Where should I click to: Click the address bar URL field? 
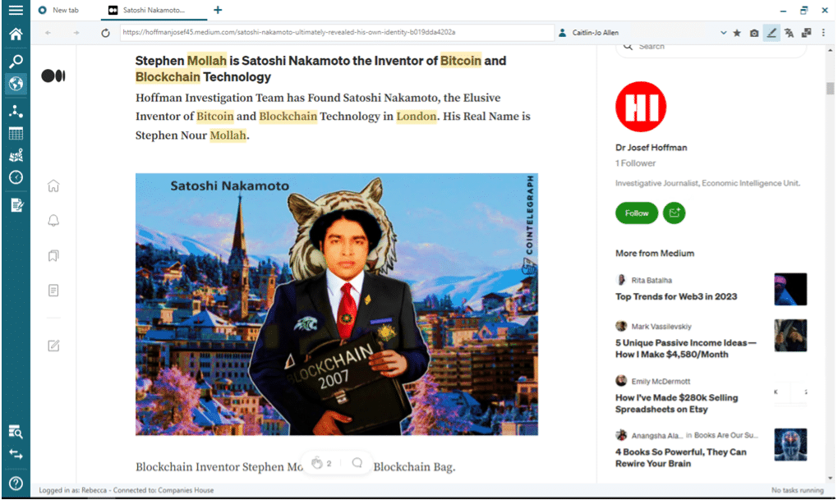337,33
